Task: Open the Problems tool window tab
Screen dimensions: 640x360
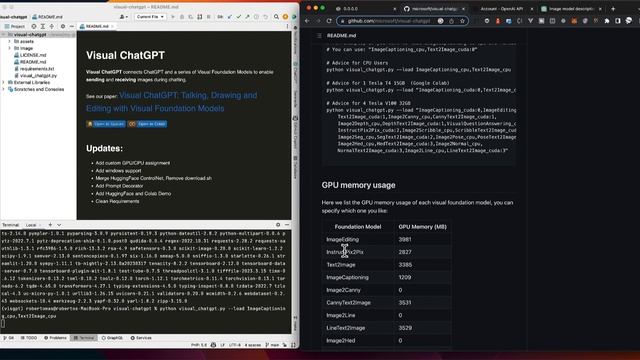Action: (55, 338)
